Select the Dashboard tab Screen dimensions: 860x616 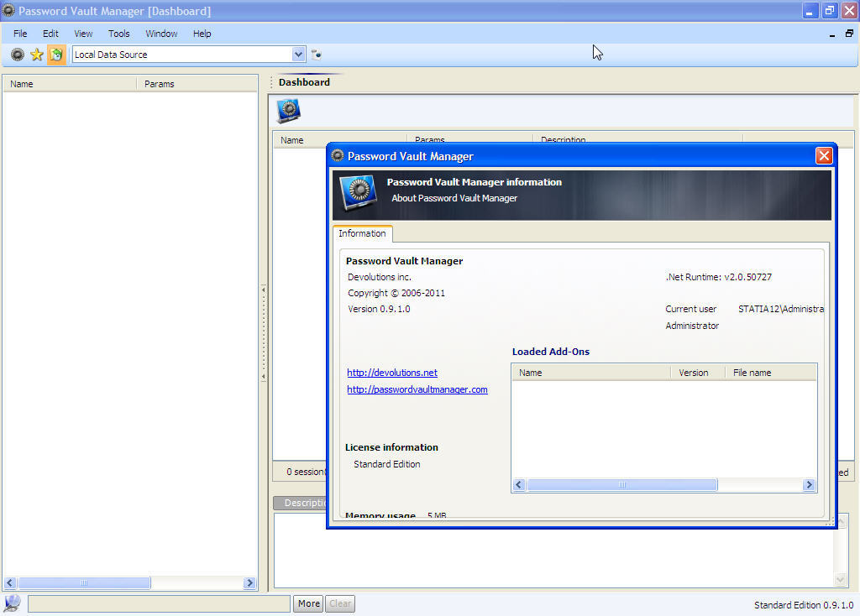304,82
